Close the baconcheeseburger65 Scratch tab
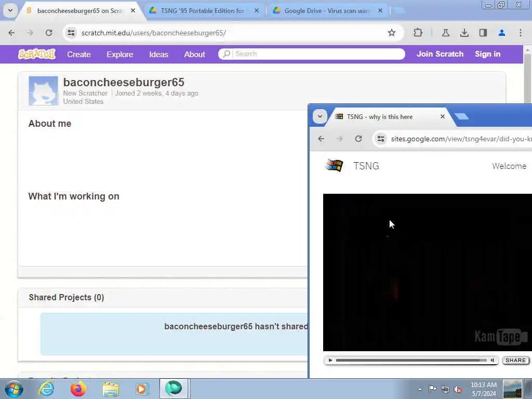This screenshot has height=399, width=532. [133, 11]
